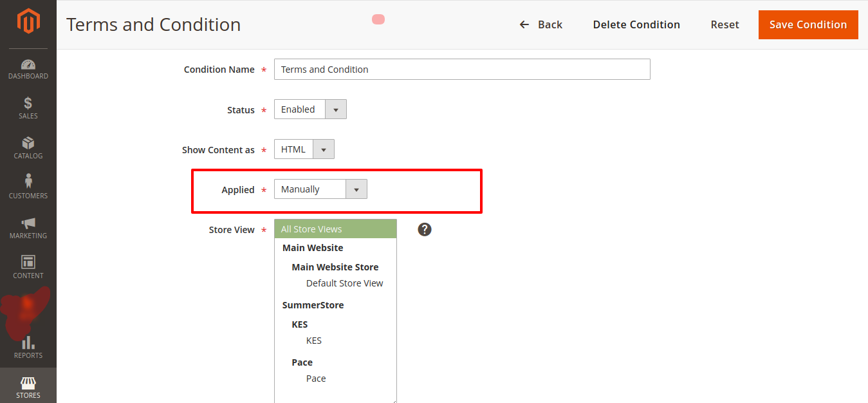Screen dimensions: 868x403
Task: Click the Save Condition button
Action: (808, 24)
